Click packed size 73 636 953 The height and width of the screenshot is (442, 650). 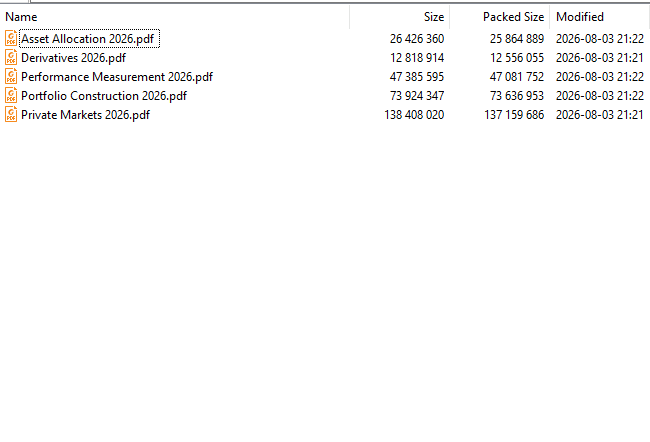[x=517, y=96]
